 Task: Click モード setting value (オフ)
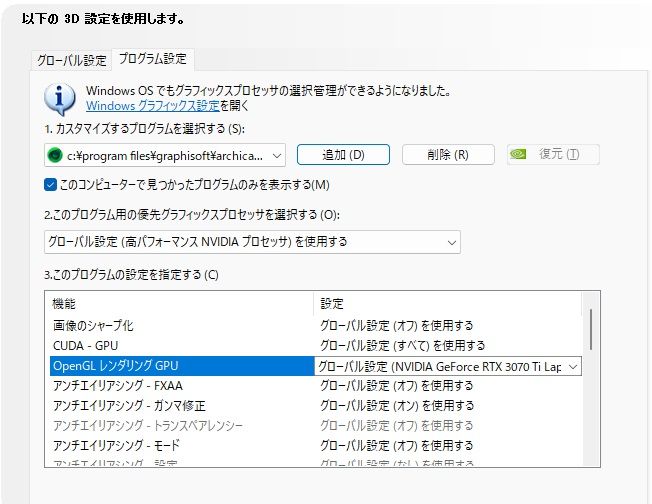(x=397, y=446)
